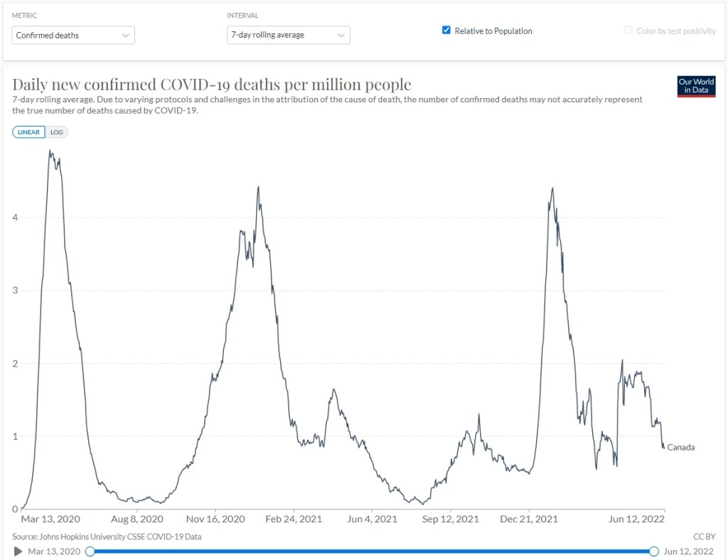Click the Dec 21, 2021 axis label
728x560 pixels.
coord(529,519)
